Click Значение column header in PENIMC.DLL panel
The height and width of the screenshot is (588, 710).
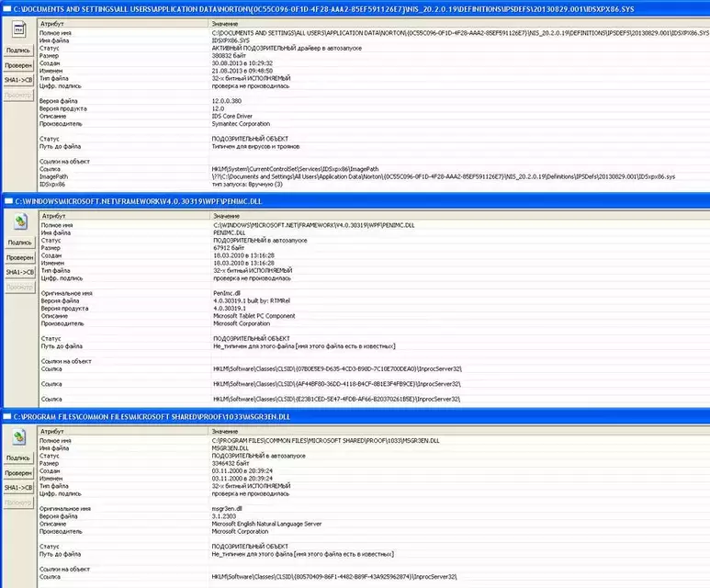[460, 216]
